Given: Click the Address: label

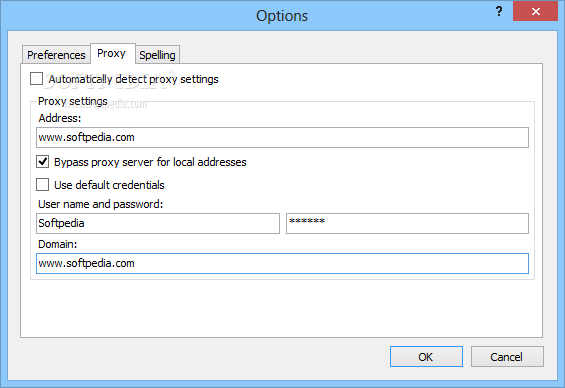Looking at the screenshot, I should [60, 118].
